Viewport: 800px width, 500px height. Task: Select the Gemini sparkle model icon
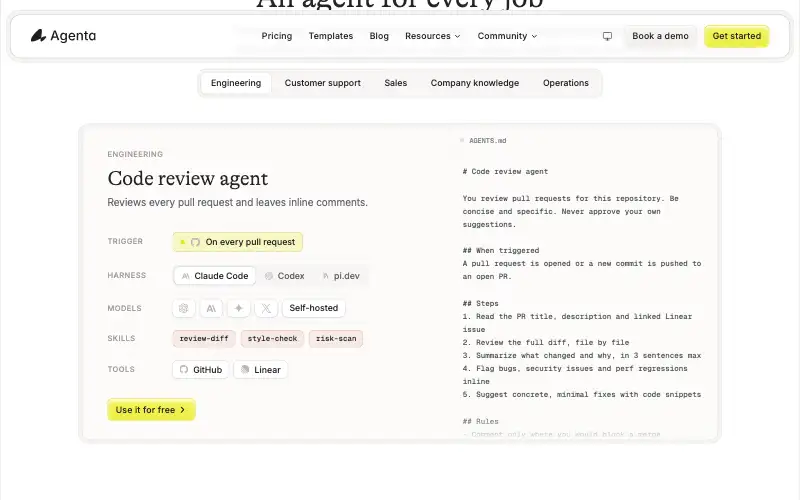click(x=238, y=308)
